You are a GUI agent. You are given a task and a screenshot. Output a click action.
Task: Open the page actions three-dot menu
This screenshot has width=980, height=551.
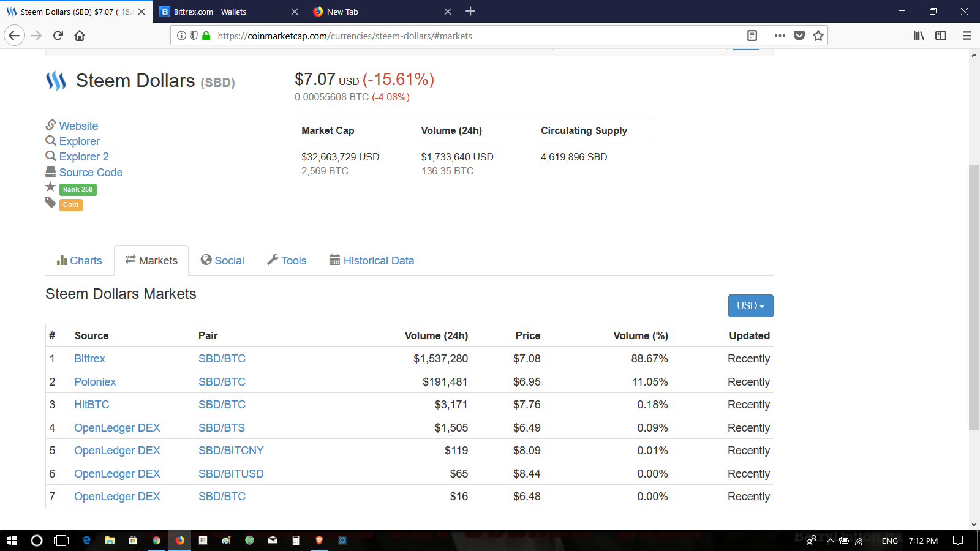[x=780, y=36]
